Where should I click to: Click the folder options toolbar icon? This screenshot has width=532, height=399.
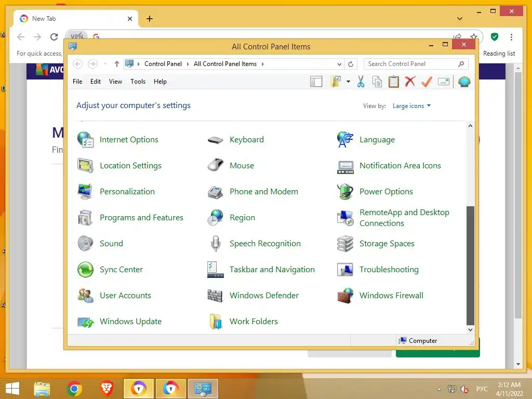coord(335,82)
